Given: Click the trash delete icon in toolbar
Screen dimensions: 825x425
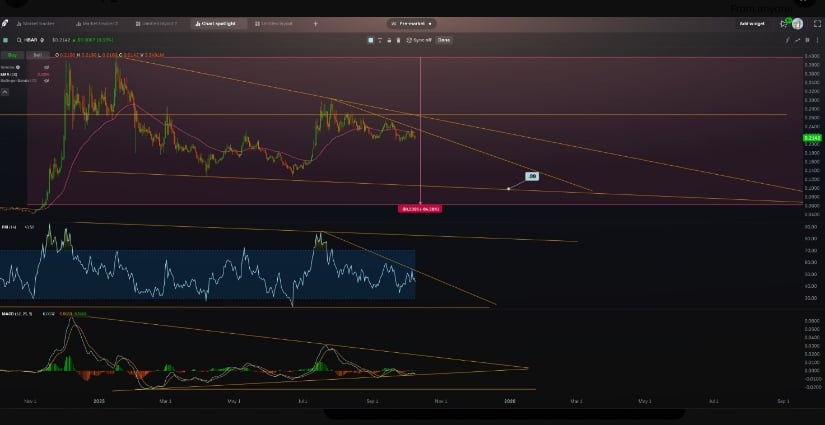Looking at the screenshot, I should pyautogui.click(x=399, y=40).
